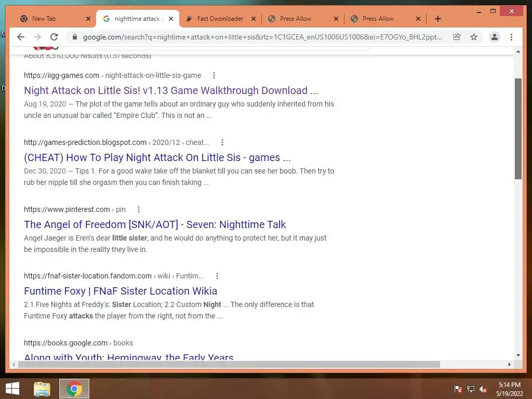The width and height of the screenshot is (532, 399).
Task: Click the Angel Jaeger little sister snippet
Action: click(175, 244)
